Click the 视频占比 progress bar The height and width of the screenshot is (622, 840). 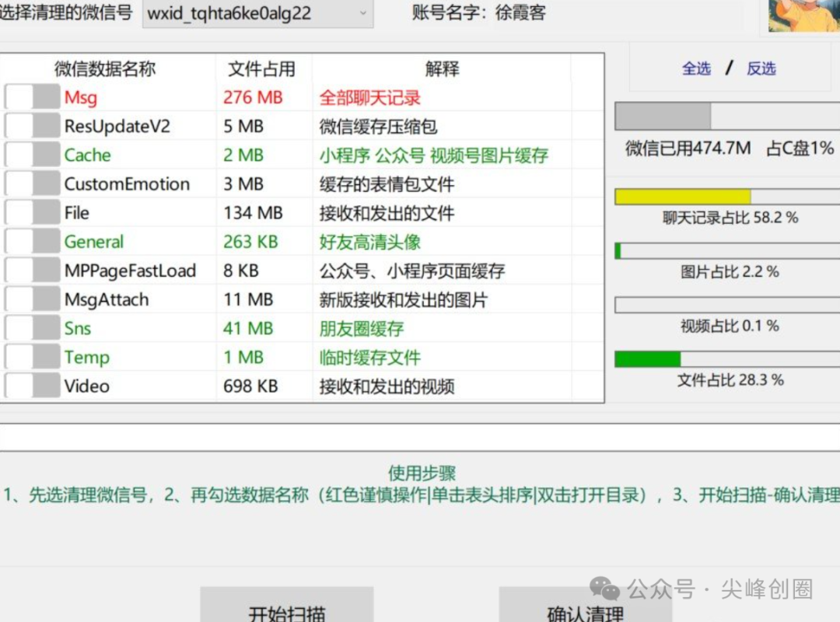coord(727,305)
